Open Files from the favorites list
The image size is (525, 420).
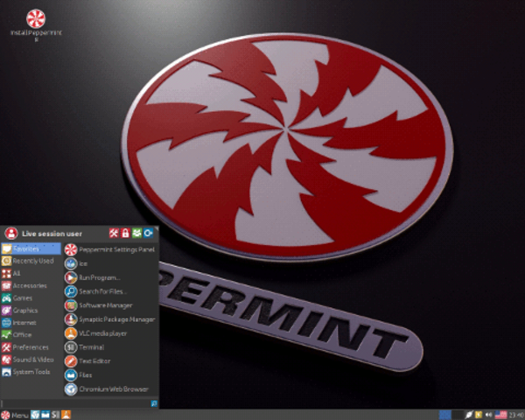pos(110,375)
